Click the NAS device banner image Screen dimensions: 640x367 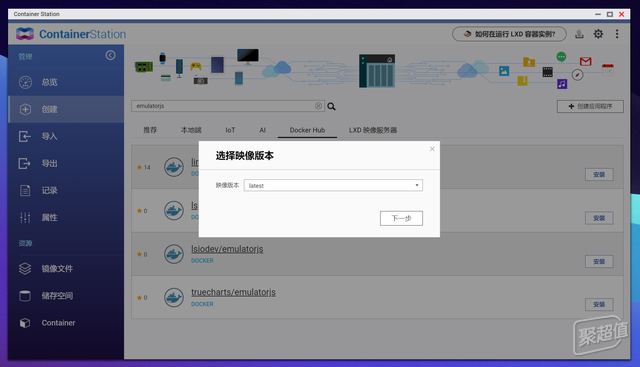click(377, 71)
